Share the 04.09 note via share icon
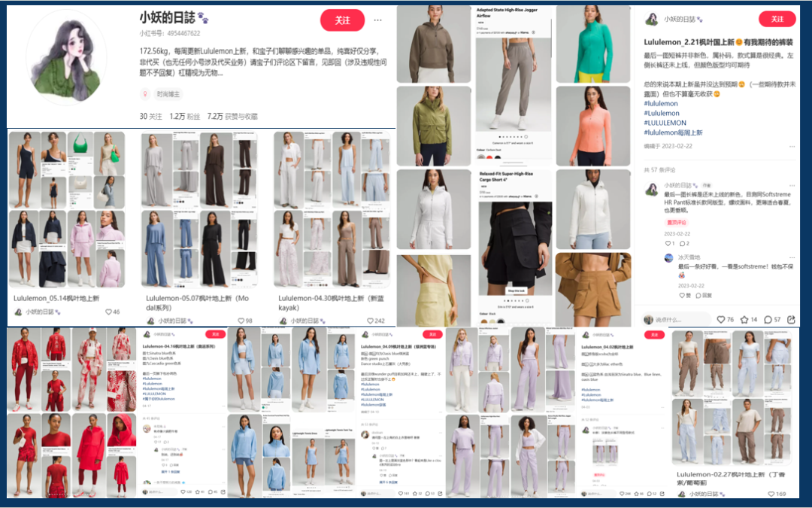812x508 pixels. pyautogui.click(x=440, y=494)
